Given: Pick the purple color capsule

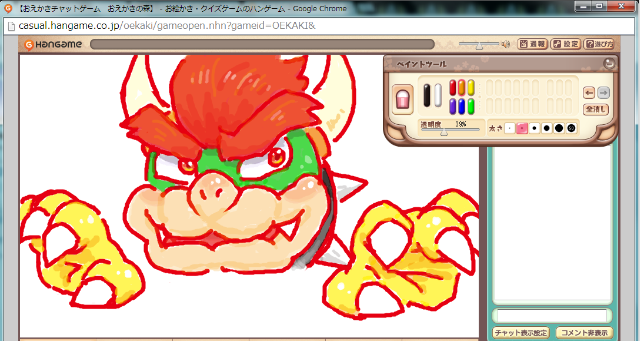Looking at the screenshot, I should [x=453, y=107].
